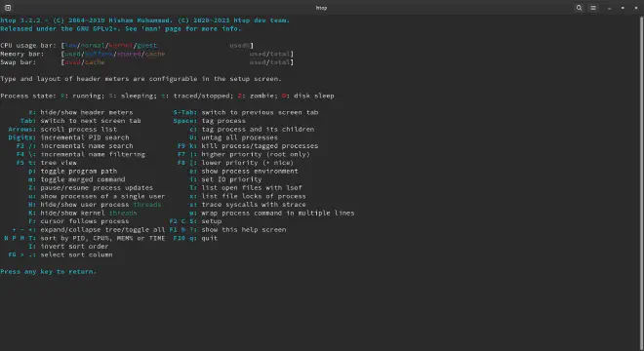Click 'wrap process command in multiple lines'
Screen dimensions: 644x351
[278, 213]
